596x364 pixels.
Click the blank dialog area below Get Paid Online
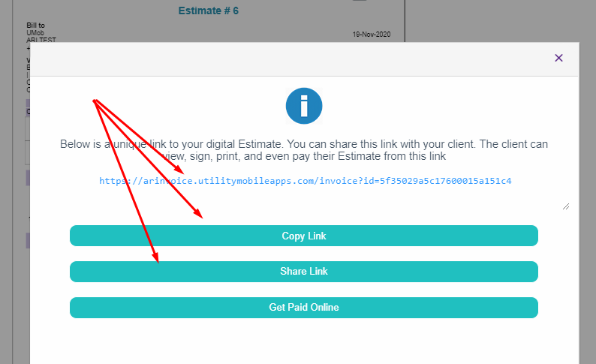(x=304, y=341)
